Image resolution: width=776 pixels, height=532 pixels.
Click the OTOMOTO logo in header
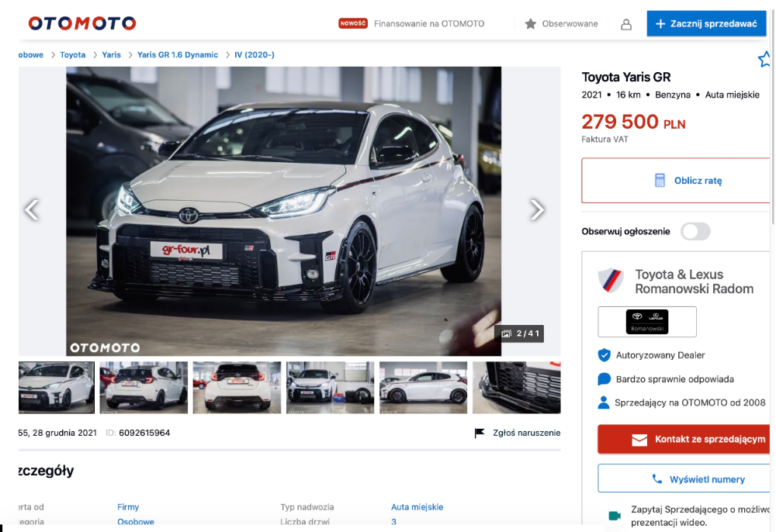pos(82,23)
